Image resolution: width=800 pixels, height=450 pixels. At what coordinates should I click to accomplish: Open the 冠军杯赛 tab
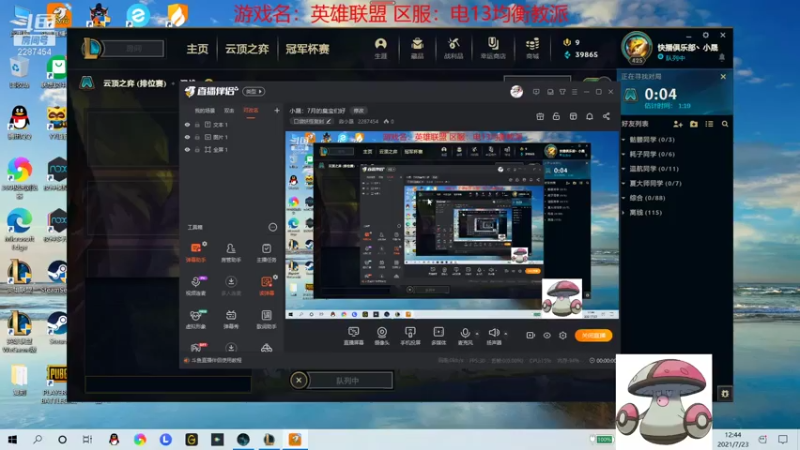307,49
